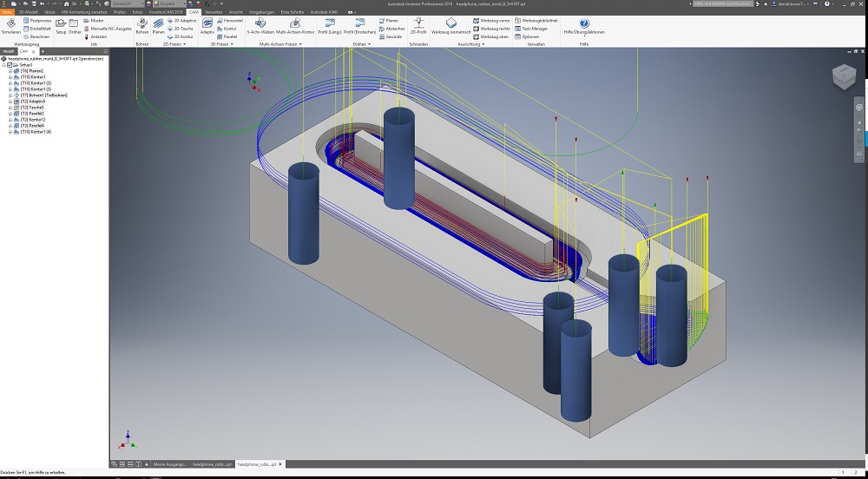The height and width of the screenshot is (479, 868).
Task: Select [T7] Bohren1 [Tiefbohren] operation
Action: 43,95
